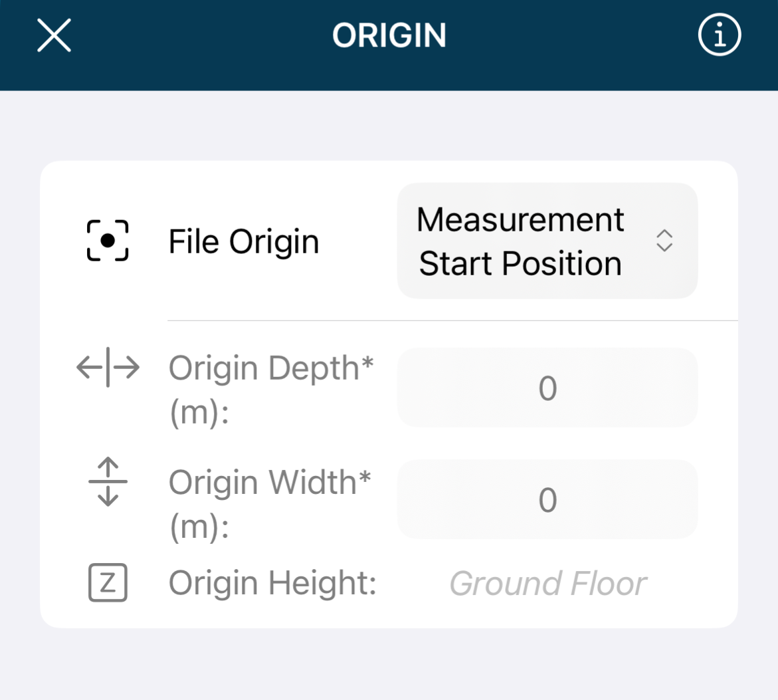Screen dimensions: 778x700
Task: Close the Origin screen with the X
Action: 54,35
